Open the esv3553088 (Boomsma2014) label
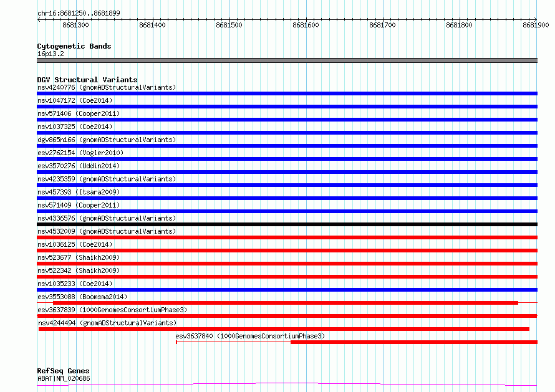The height and width of the screenshot is (392, 555). (82, 297)
